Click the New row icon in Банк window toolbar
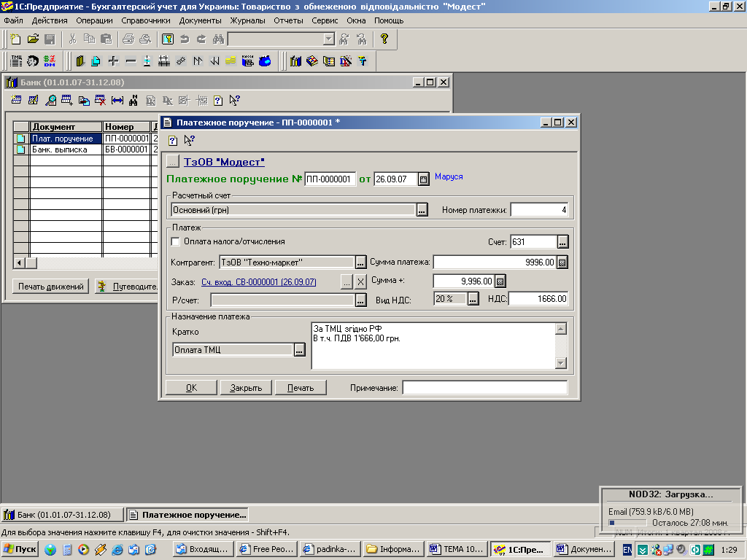 pyautogui.click(x=16, y=100)
